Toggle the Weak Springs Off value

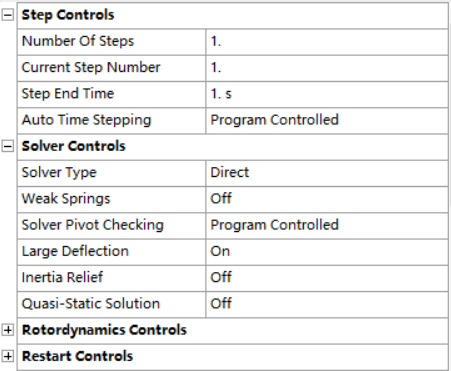tap(327, 199)
